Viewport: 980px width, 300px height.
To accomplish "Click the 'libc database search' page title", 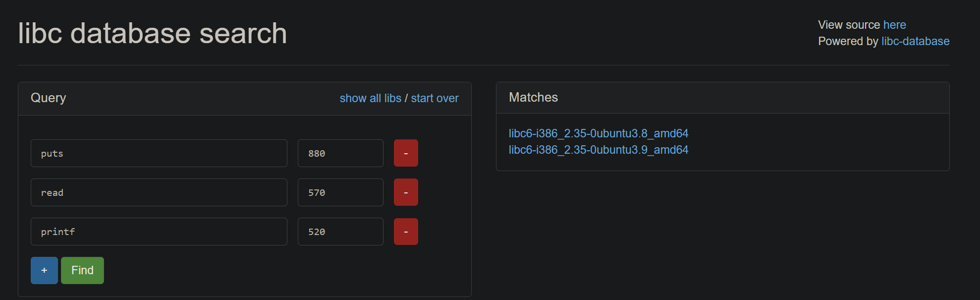I will coord(153,33).
